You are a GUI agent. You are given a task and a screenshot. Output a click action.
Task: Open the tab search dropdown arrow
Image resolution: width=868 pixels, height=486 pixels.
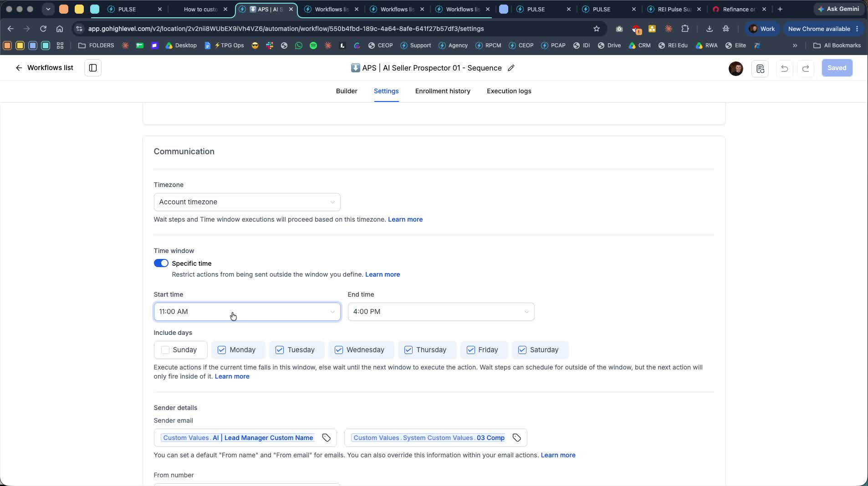pyautogui.click(x=48, y=9)
